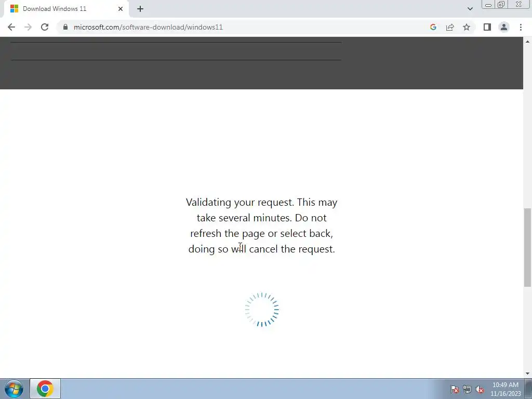This screenshot has height=399, width=532.
Task: Click the page scrollbar up arrow
Action: (x=528, y=42)
